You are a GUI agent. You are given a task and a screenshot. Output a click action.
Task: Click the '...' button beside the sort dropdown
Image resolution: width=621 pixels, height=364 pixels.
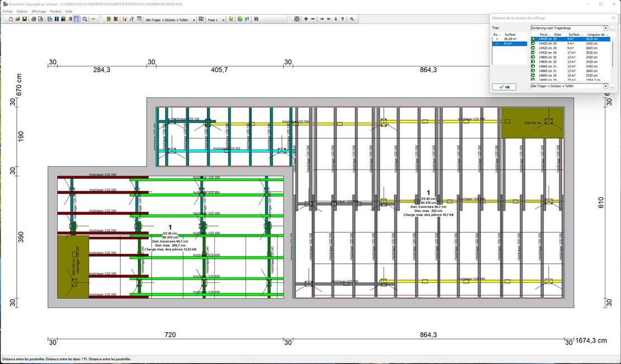(x=613, y=28)
